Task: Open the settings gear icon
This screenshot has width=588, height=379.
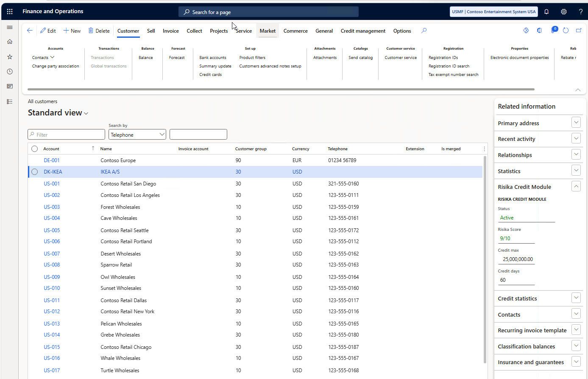Action: pos(564,12)
